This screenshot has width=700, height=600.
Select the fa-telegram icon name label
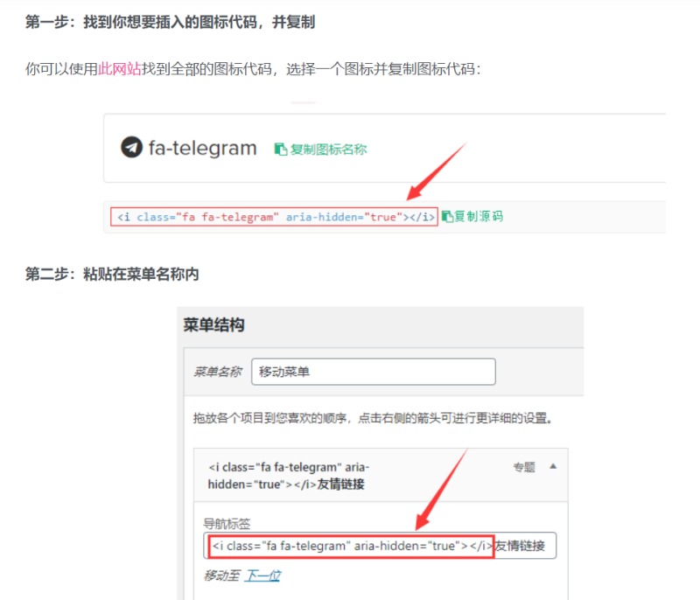click(201, 149)
